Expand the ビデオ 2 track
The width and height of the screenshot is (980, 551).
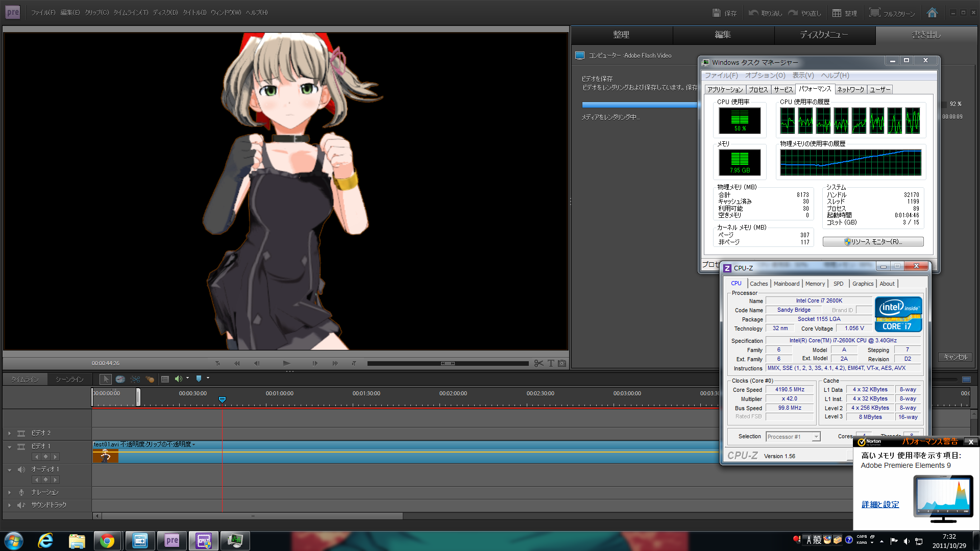pos(9,433)
